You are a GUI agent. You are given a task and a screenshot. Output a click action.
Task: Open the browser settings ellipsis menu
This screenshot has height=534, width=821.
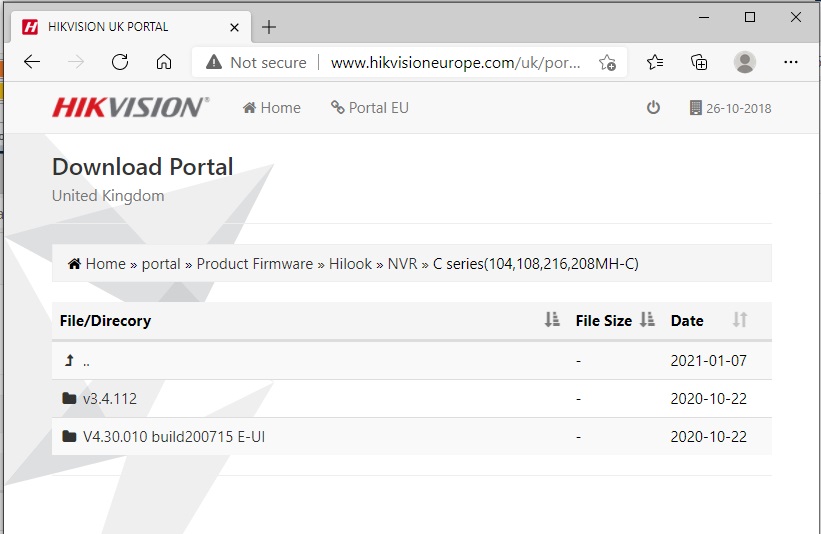pos(791,62)
